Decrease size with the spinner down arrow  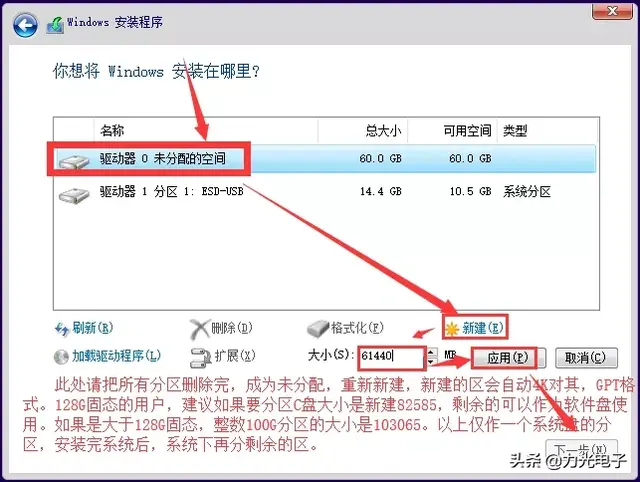tap(431, 362)
